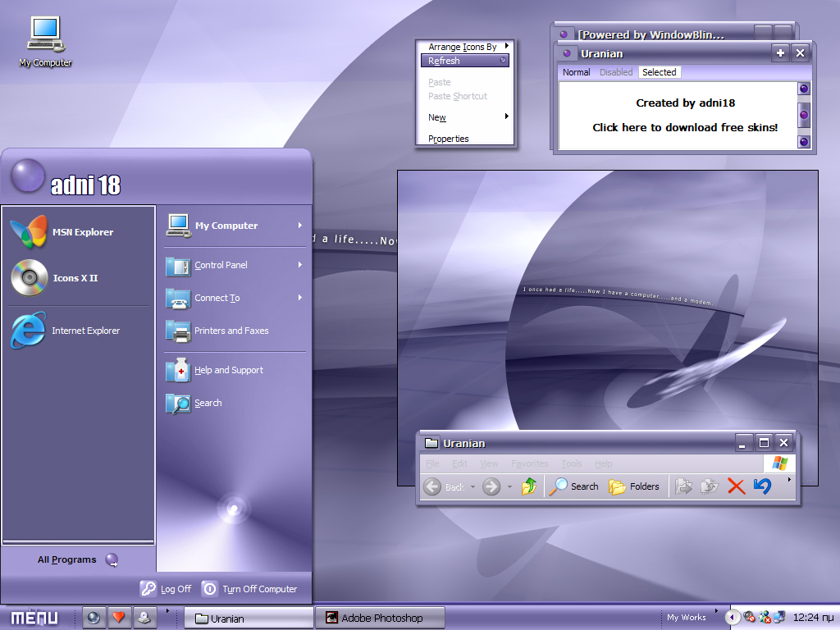The height and width of the screenshot is (630, 840).
Task: Click the folder icon in Uranian explorer title bar
Action: tap(431, 443)
